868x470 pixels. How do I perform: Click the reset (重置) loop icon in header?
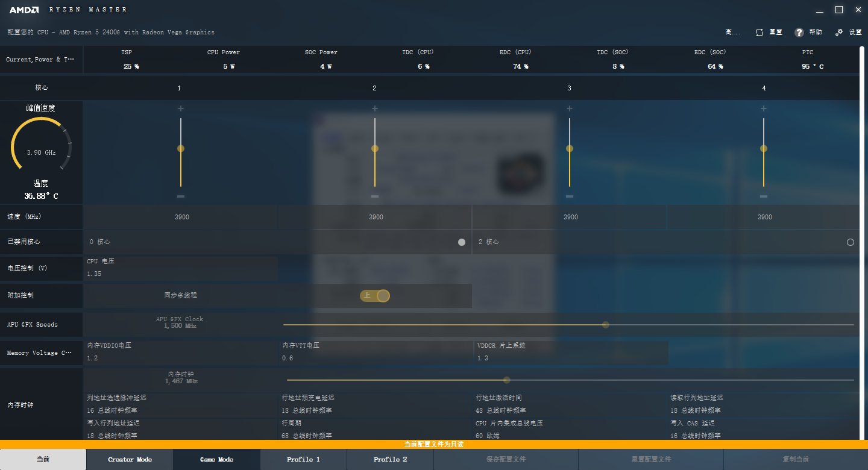(x=759, y=33)
